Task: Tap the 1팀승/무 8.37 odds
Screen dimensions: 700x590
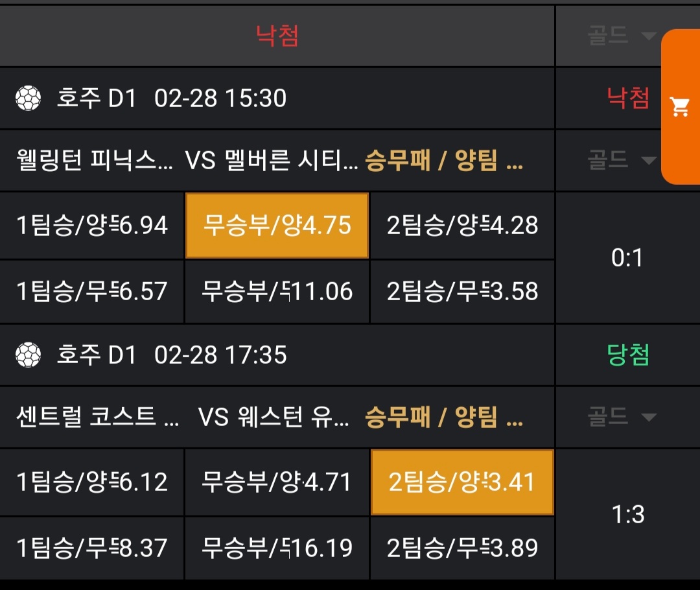Action: click(x=92, y=548)
